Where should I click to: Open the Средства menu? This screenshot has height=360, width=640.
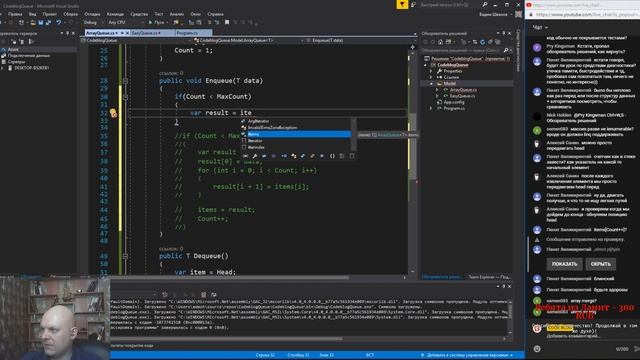tap(139, 14)
